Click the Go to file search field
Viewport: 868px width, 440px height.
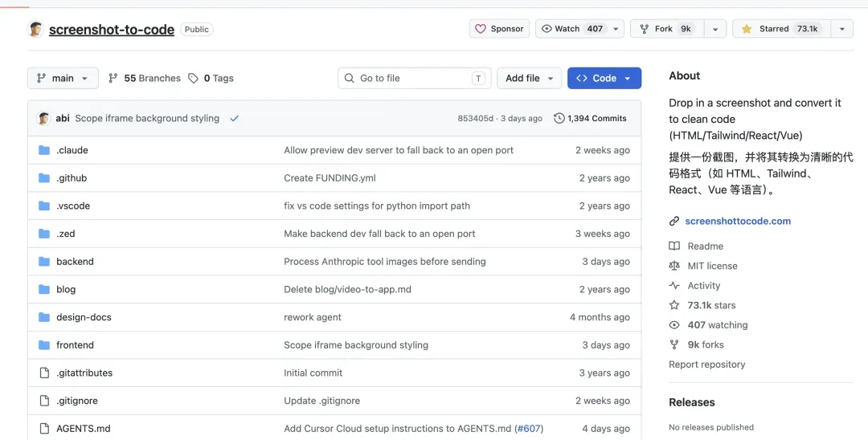(x=414, y=78)
